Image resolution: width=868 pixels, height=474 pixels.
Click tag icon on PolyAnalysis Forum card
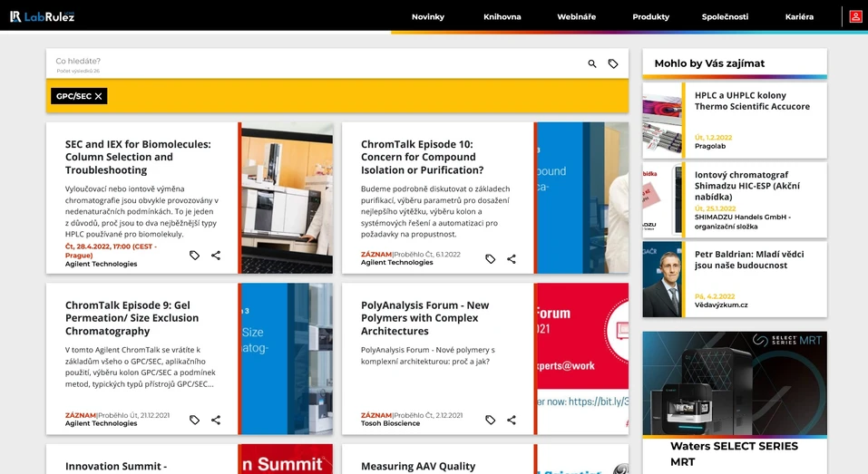(490, 420)
